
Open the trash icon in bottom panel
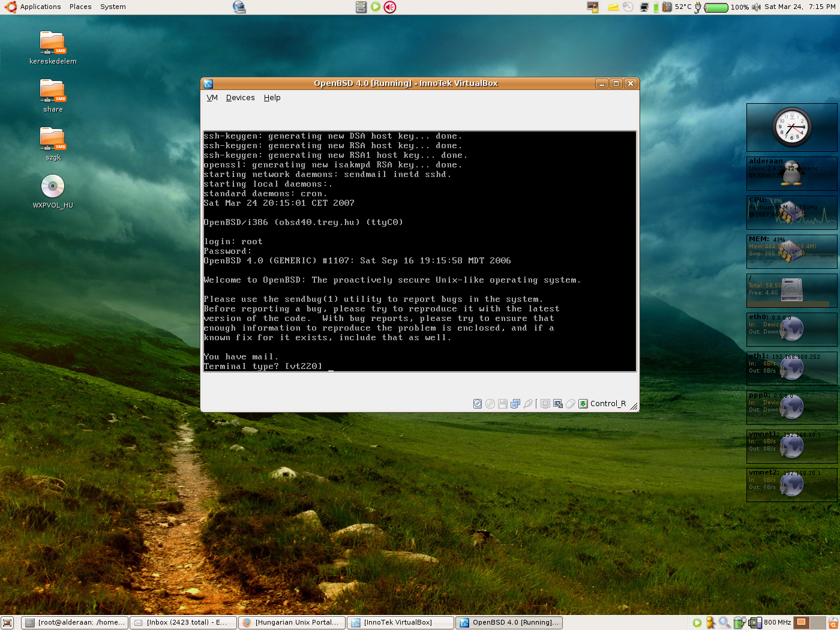click(833, 623)
